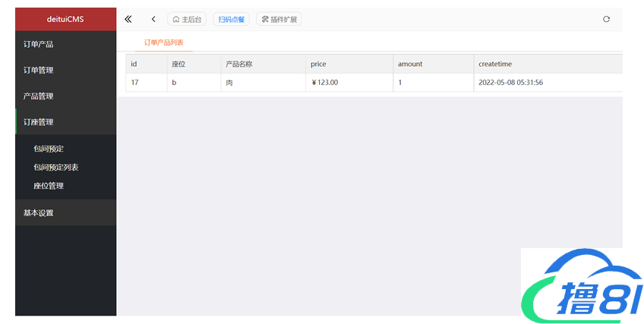The height and width of the screenshot is (324, 644).
Task: Open the 插件扩展 plugin tab
Action: tap(279, 19)
